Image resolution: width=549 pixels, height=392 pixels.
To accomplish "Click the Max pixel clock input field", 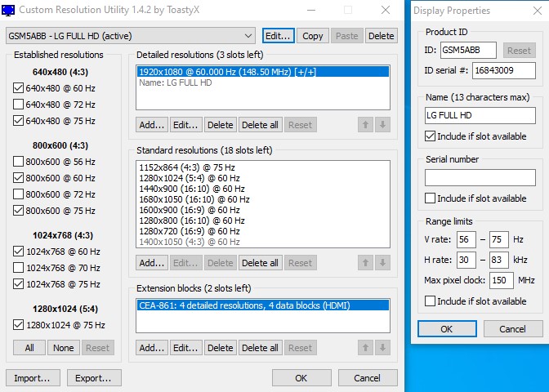I will click(x=502, y=280).
